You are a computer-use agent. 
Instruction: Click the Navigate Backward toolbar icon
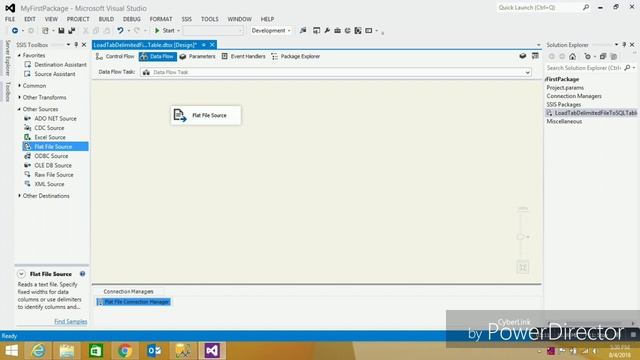[15, 31]
